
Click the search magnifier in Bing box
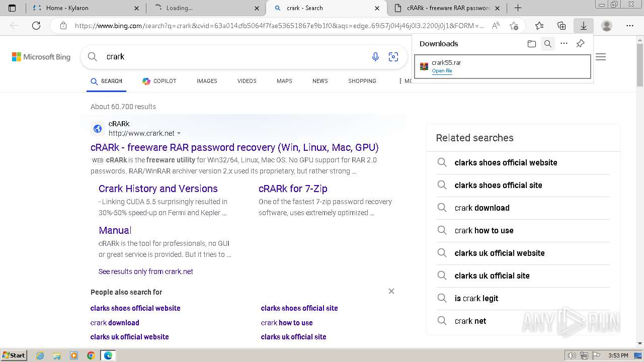pyautogui.click(x=93, y=57)
